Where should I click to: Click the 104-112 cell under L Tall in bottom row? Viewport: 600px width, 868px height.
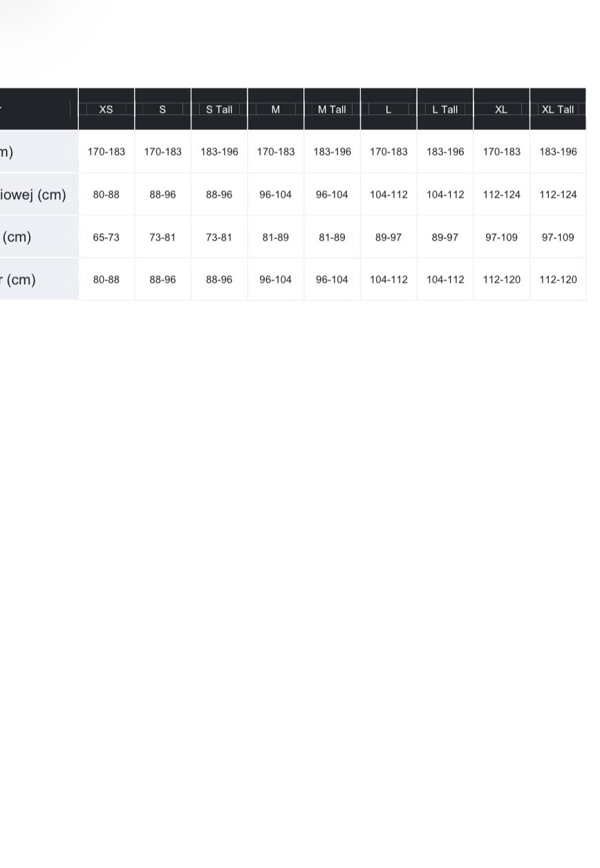445,280
